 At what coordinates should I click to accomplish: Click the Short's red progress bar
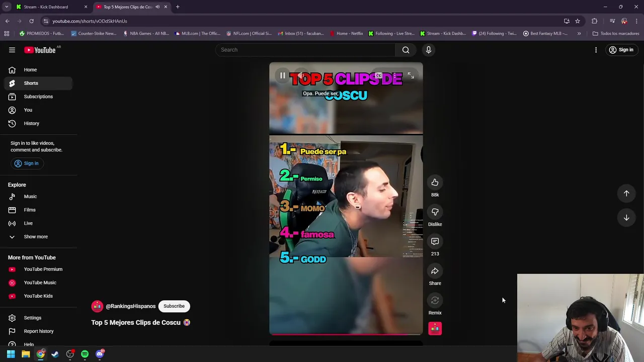pyautogui.click(x=346, y=334)
